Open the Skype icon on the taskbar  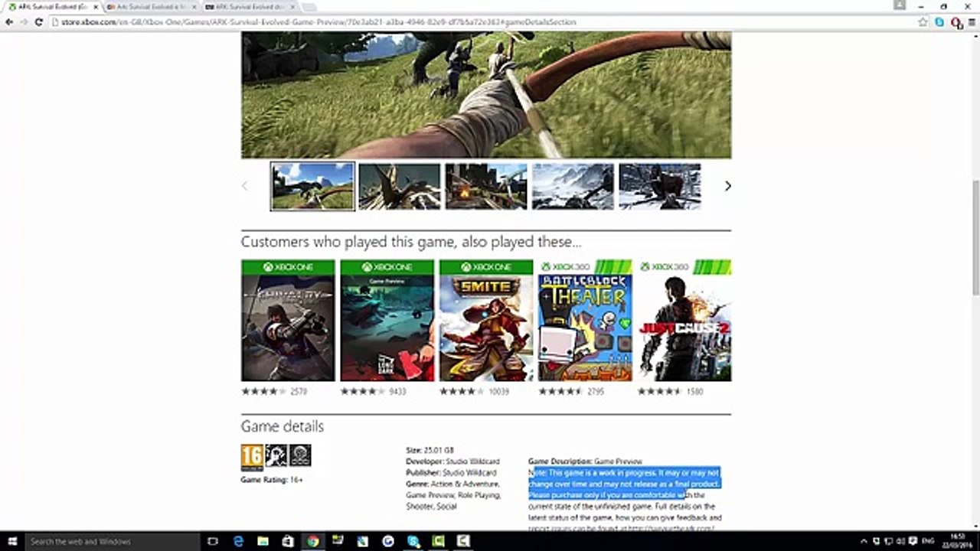pyautogui.click(x=413, y=541)
